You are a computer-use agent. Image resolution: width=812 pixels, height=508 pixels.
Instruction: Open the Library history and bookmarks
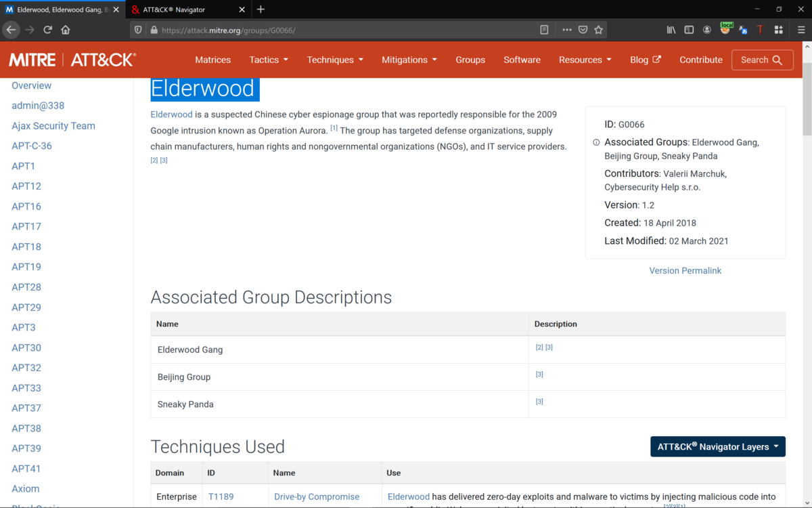(x=671, y=30)
